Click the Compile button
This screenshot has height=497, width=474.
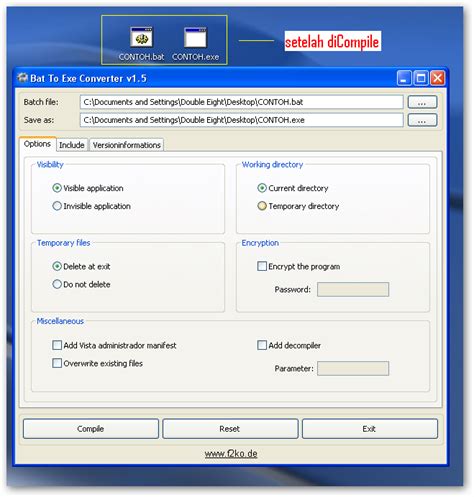(91, 429)
